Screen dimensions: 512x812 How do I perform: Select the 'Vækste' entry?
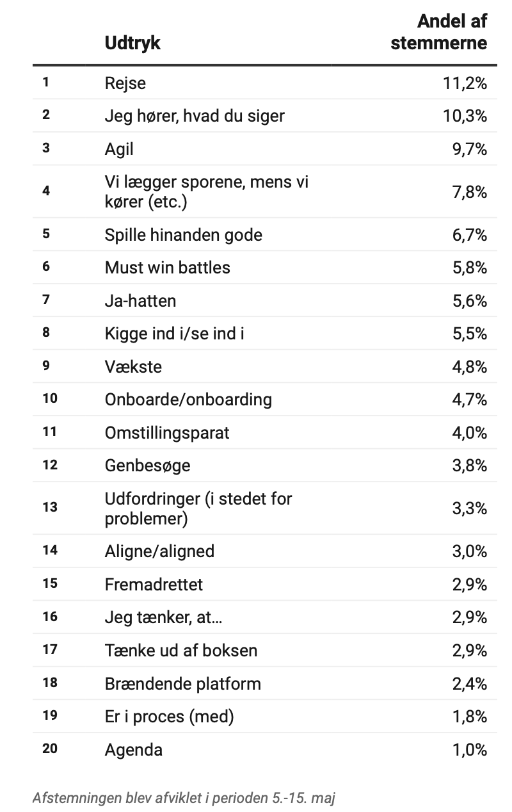point(133,367)
